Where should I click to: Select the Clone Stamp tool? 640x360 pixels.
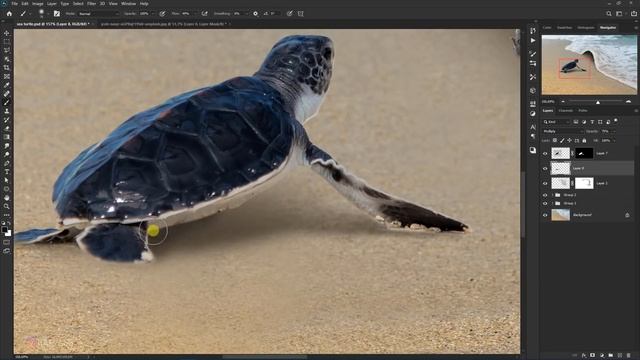point(7,111)
